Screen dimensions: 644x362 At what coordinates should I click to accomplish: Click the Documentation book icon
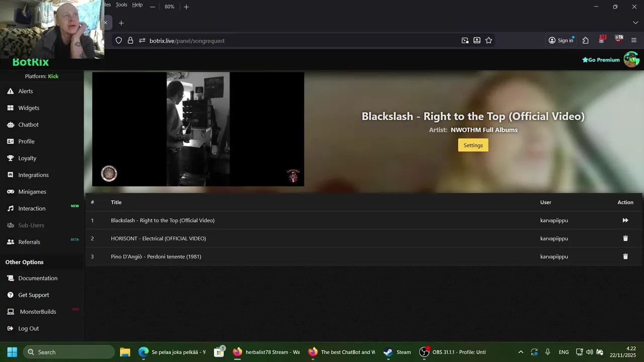10,278
